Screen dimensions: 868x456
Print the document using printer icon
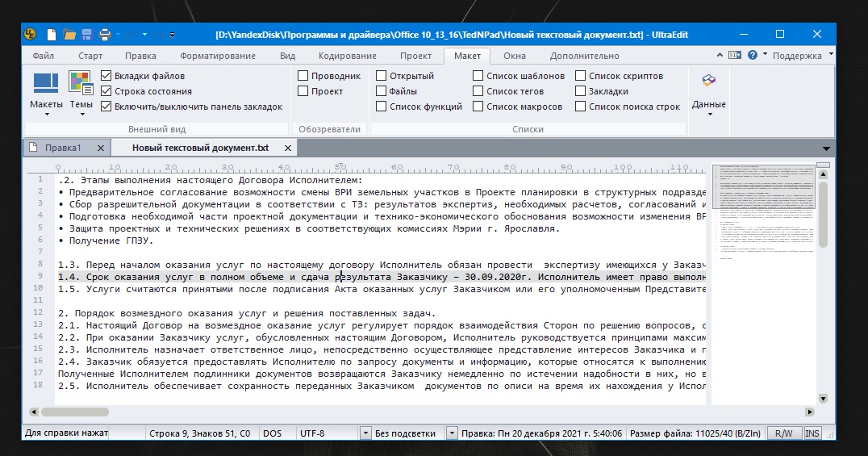pyautogui.click(x=105, y=35)
